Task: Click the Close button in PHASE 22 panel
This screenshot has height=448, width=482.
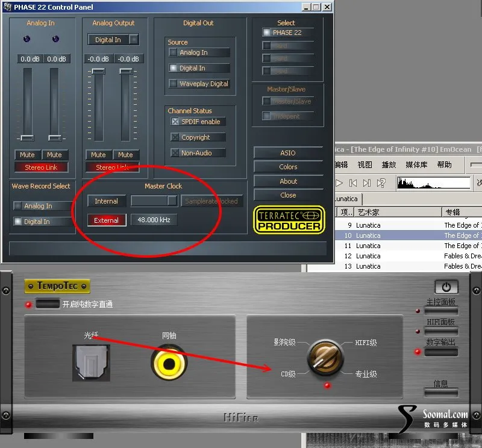Action: click(288, 195)
